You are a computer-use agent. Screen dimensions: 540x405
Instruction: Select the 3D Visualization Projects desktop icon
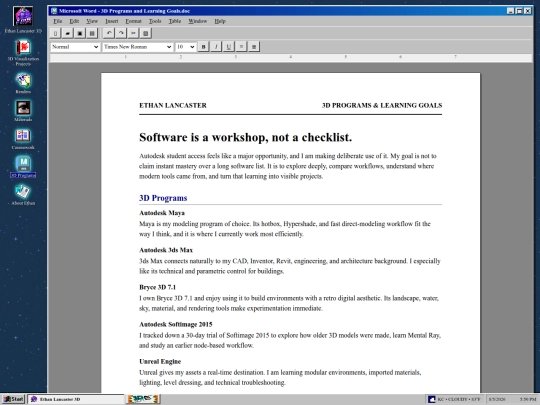pyautogui.click(x=23, y=52)
